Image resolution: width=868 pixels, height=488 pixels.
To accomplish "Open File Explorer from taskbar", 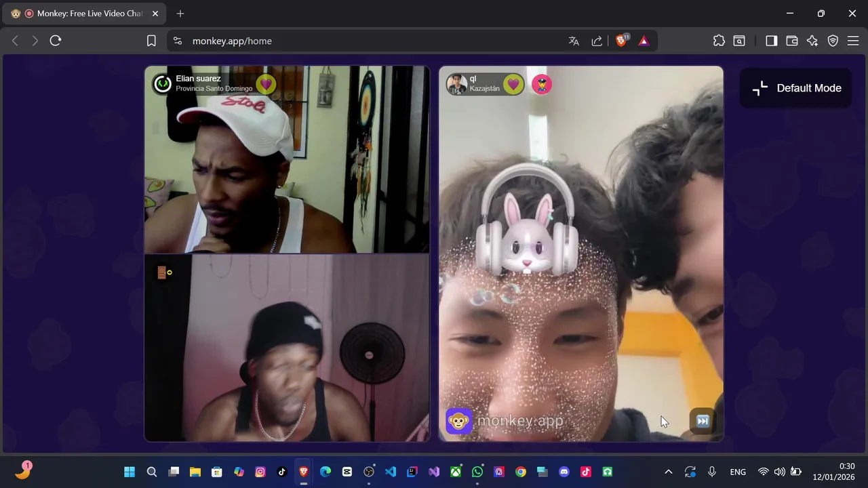I will 195,472.
